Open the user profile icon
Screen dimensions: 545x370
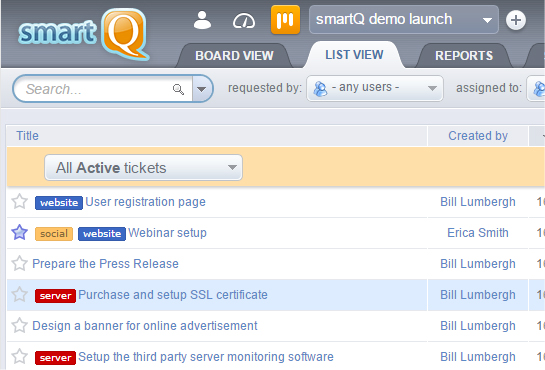[x=202, y=20]
